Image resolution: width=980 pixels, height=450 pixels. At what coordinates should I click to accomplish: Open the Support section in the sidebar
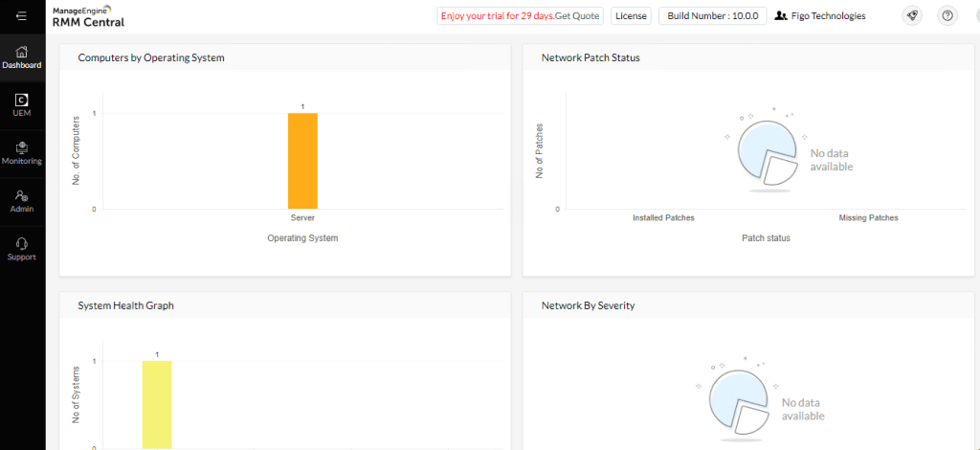point(22,249)
